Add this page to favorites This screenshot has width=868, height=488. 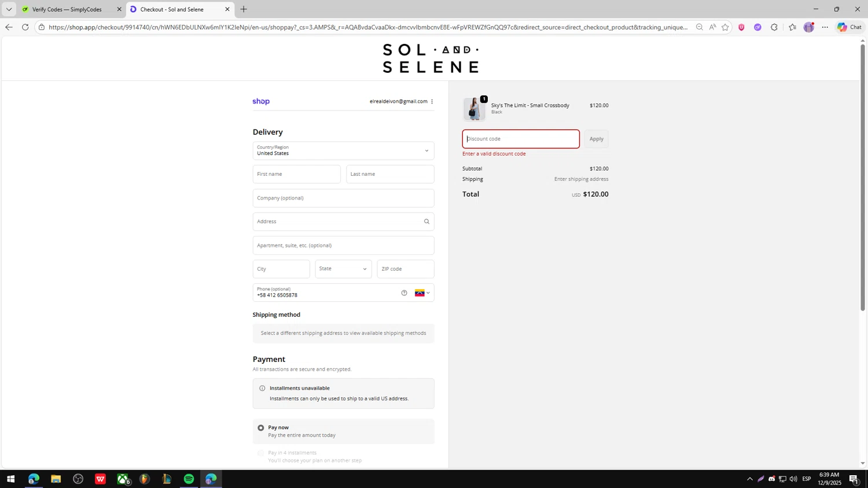pos(725,27)
